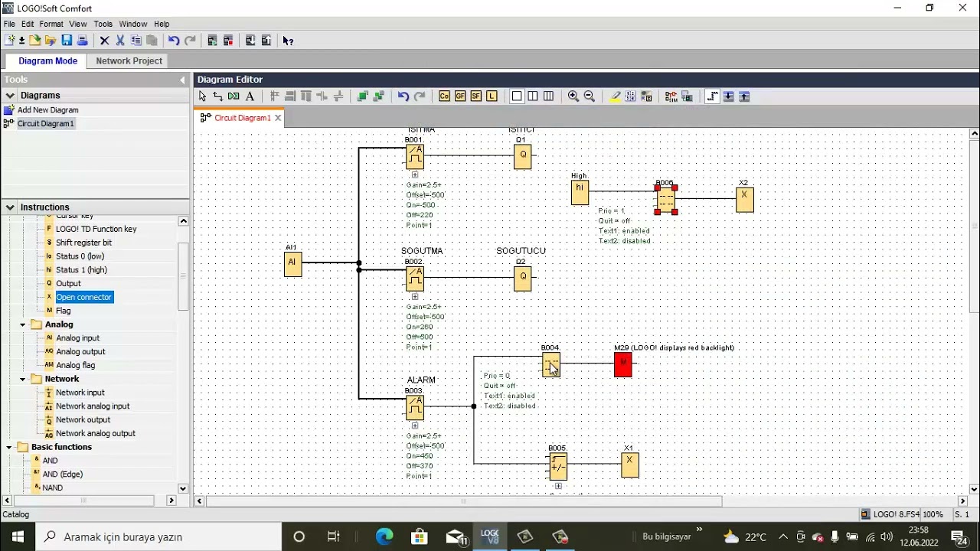Activate context-sensitive help pointer
Viewport: 980px width, 551px height.
click(288, 41)
